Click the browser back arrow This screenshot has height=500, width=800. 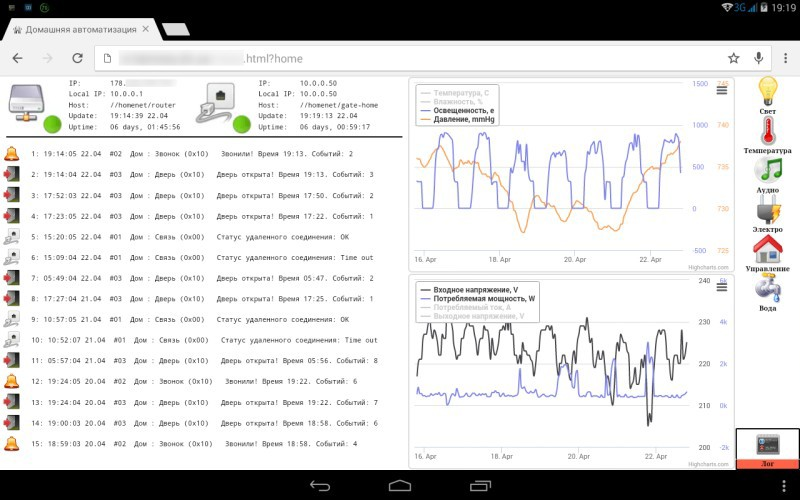(x=18, y=58)
